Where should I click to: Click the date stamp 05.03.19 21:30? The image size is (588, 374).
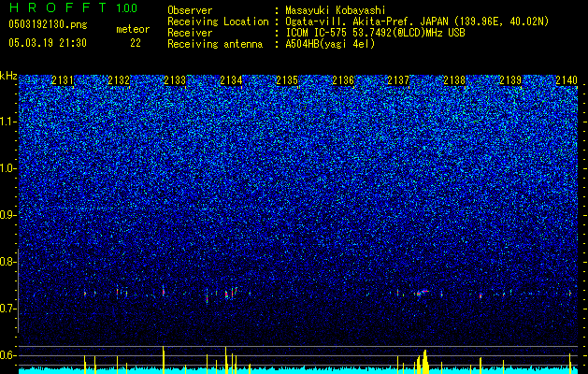[48, 43]
